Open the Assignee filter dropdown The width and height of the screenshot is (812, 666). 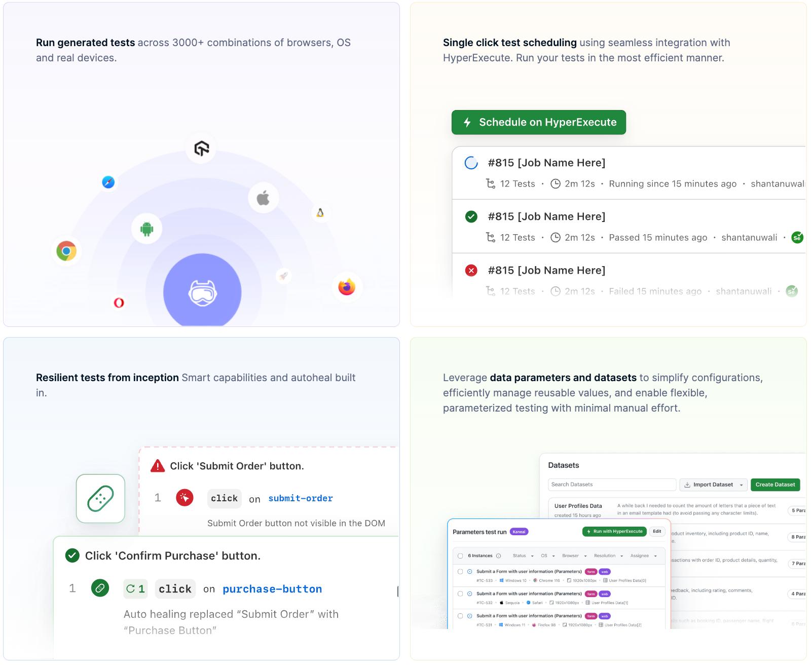click(644, 556)
